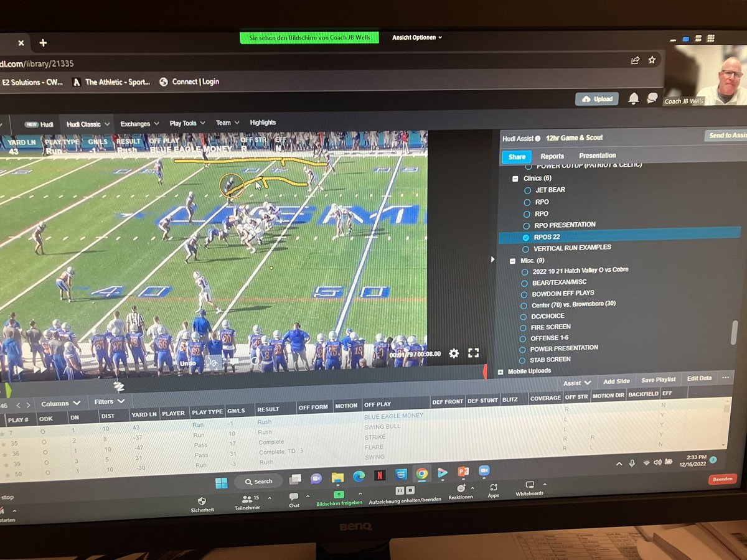
Task: Select RPO PRESENTATION playlist radio
Action: pyautogui.click(x=527, y=225)
